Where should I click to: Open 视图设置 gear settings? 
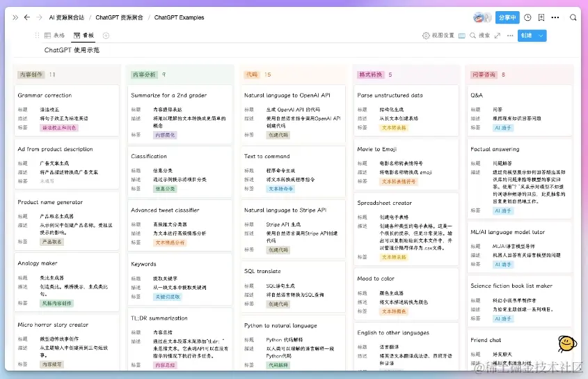pyautogui.click(x=438, y=36)
